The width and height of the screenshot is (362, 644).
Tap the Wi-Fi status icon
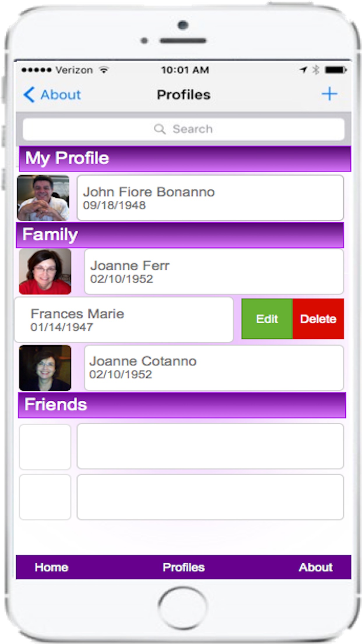104,70
